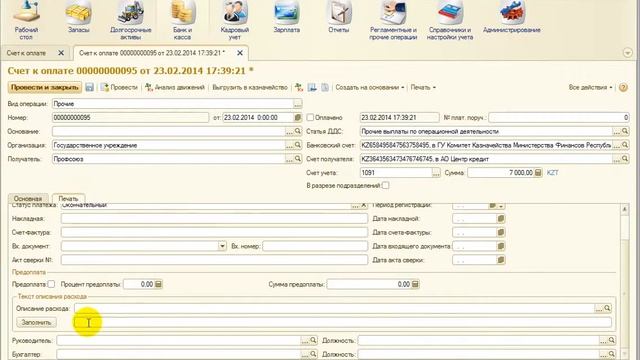
Task: Open the tab list arrow at right
Action: click(x=628, y=53)
